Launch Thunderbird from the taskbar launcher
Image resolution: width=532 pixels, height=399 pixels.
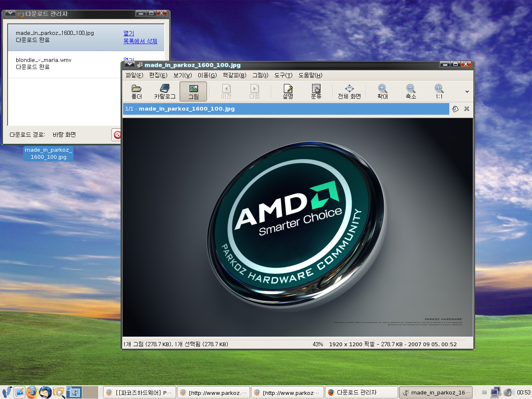click(x=45, y=392)
